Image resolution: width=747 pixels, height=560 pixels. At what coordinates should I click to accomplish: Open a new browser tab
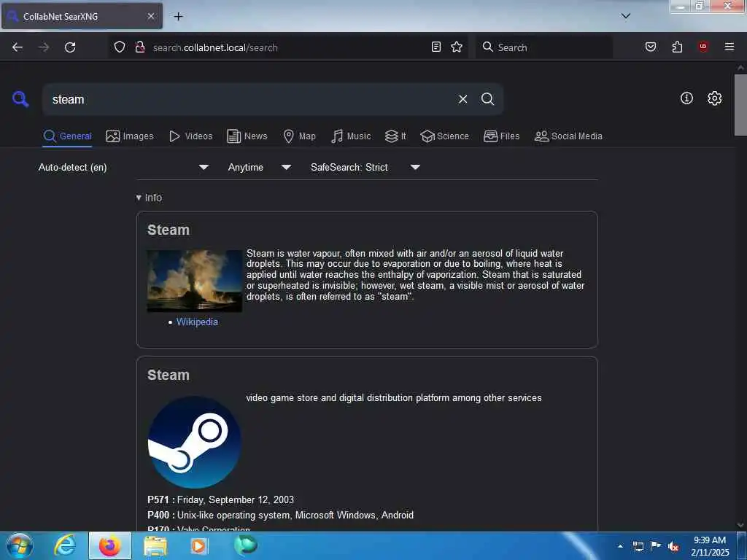(178, 17)
